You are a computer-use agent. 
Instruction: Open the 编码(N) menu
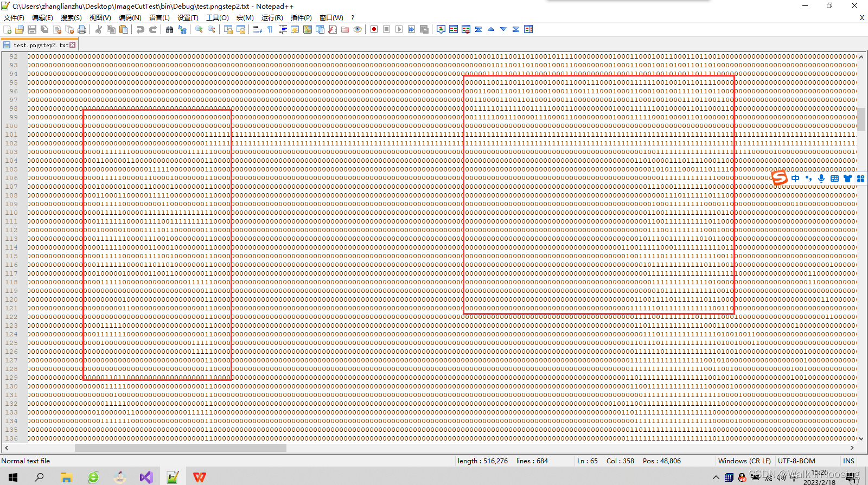point(130,18)
